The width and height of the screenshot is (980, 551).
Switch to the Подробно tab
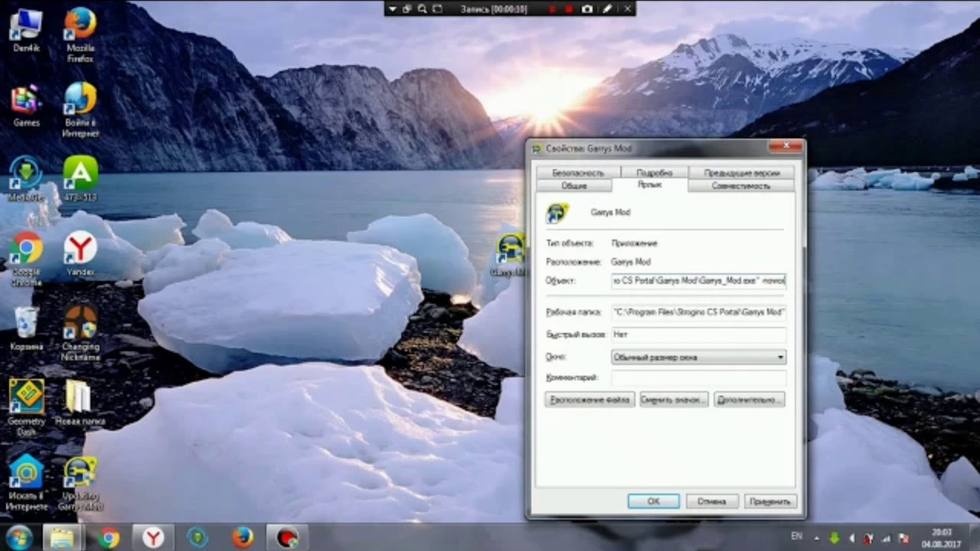(654, 173)
